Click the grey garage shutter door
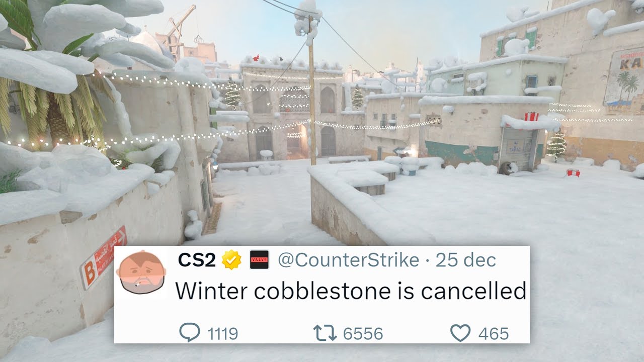Image resolution: width=644 pixels, height=362 pixels. (518, 149)
